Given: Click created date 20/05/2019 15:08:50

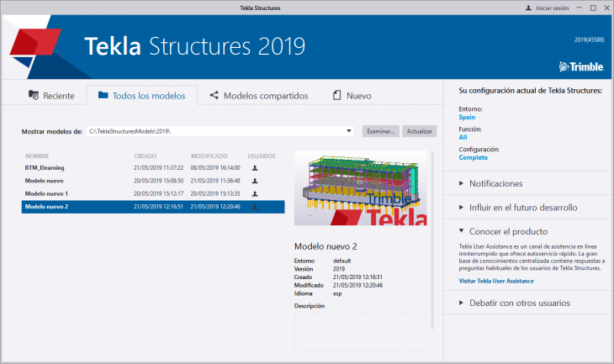Looking at the screenshot, I should point(159,181).
